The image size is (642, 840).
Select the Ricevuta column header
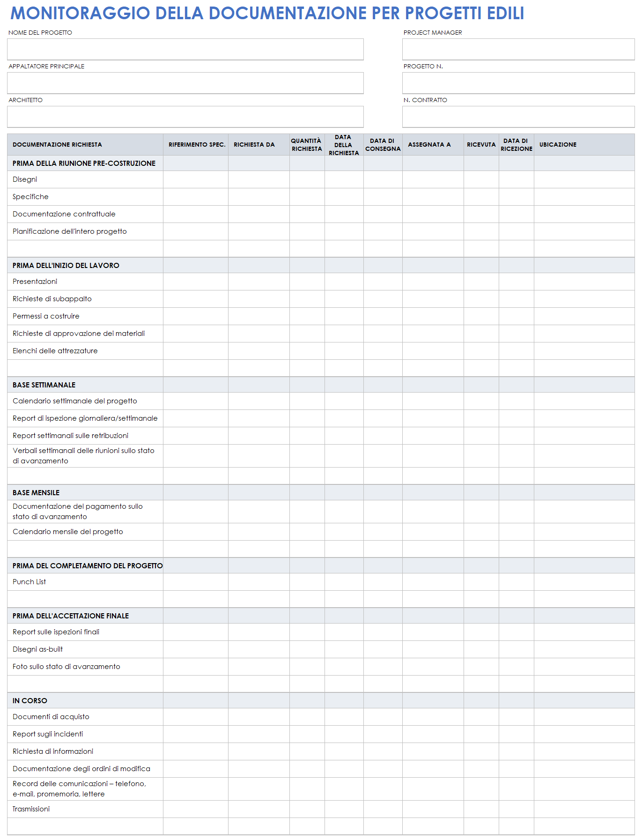(481, 145)
